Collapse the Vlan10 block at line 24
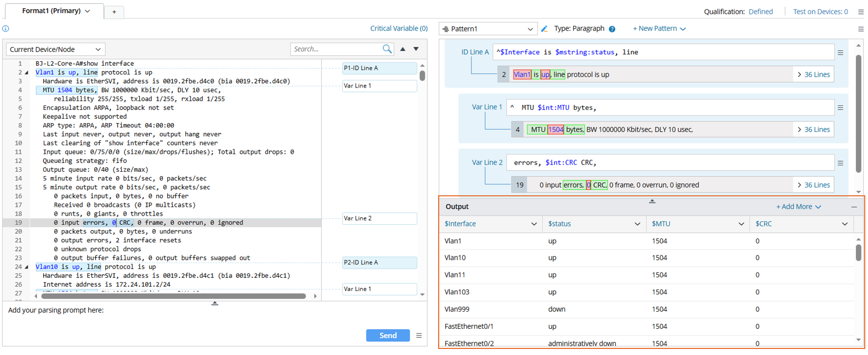The image size is (868, 355). [27, 267]
